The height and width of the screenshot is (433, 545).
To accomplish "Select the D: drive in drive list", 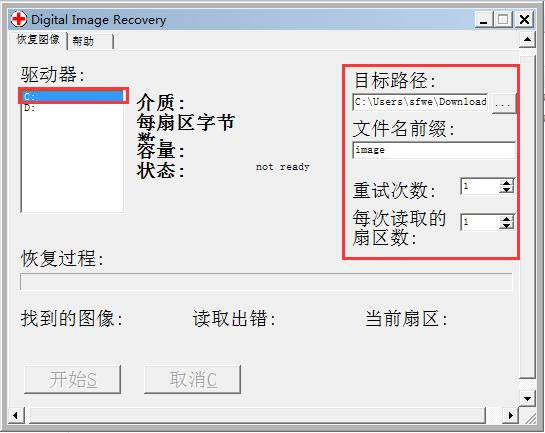I will [73, 108].
